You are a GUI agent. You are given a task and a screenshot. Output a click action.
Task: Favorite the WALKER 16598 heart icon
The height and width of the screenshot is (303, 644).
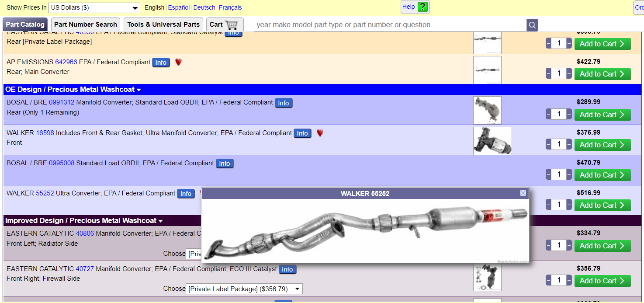point(320,133)
